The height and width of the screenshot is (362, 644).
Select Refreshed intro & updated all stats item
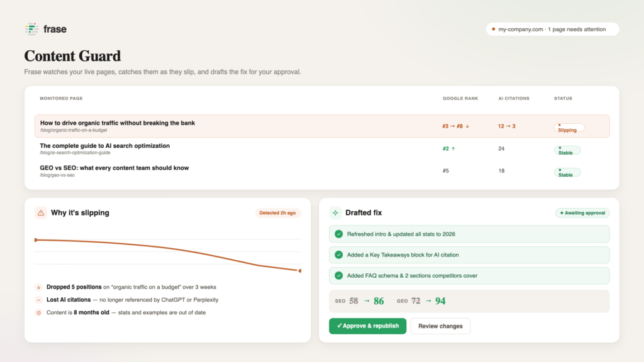pyautogui.click(x=469, y=234)
